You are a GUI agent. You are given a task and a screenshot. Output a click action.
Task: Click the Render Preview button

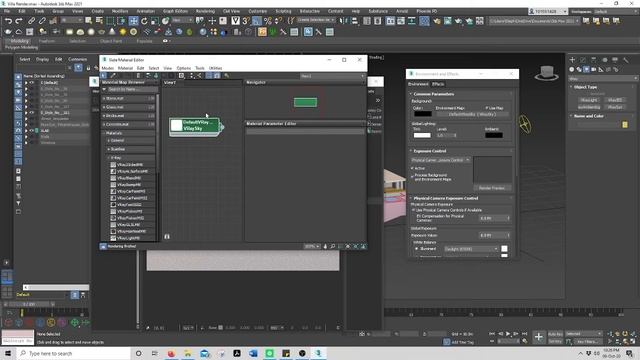(492, 188)
